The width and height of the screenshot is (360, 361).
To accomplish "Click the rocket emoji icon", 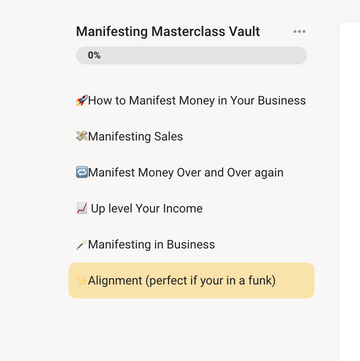I will coord(82,100).
